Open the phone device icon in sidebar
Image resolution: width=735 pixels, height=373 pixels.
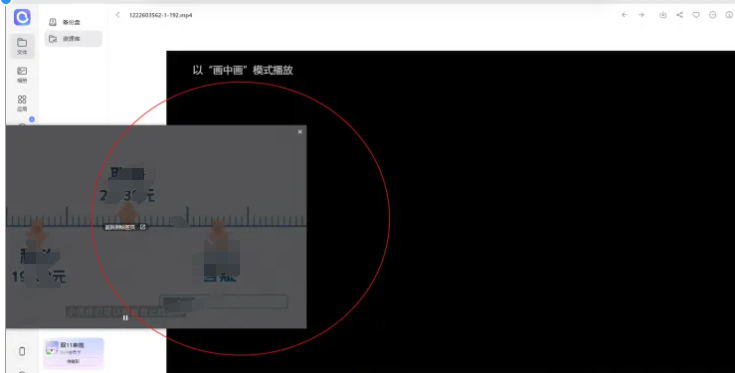22,351
